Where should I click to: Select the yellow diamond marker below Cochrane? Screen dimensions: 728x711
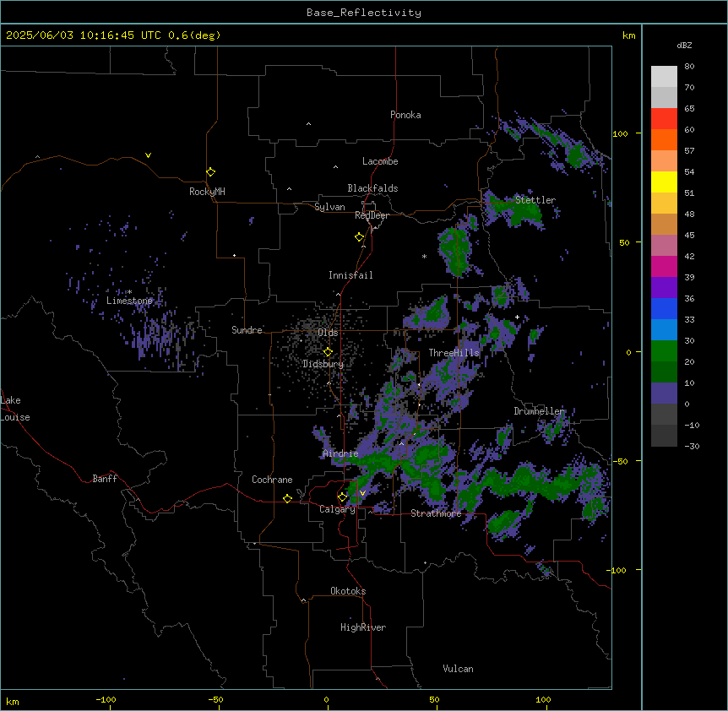(x=287, y=498)
